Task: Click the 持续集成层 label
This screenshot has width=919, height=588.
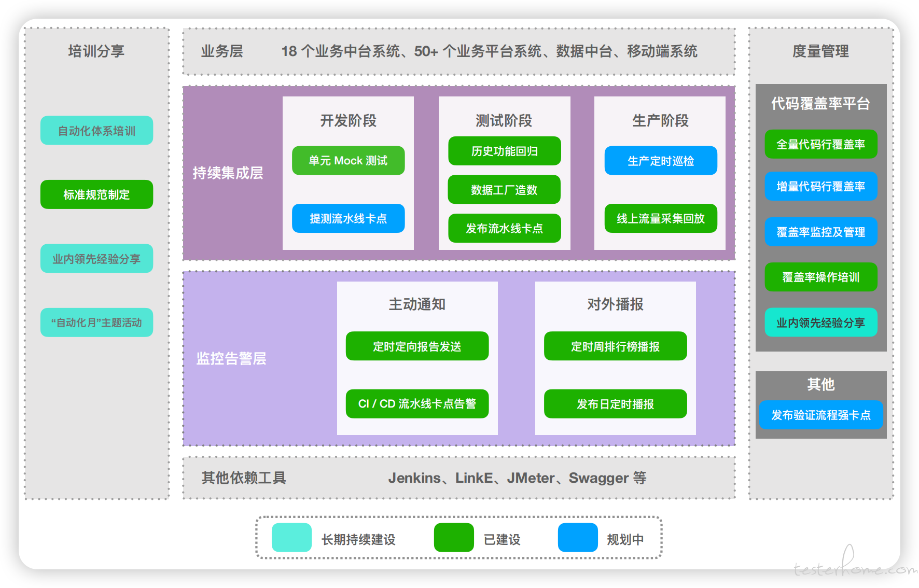Action: point(228,173)
